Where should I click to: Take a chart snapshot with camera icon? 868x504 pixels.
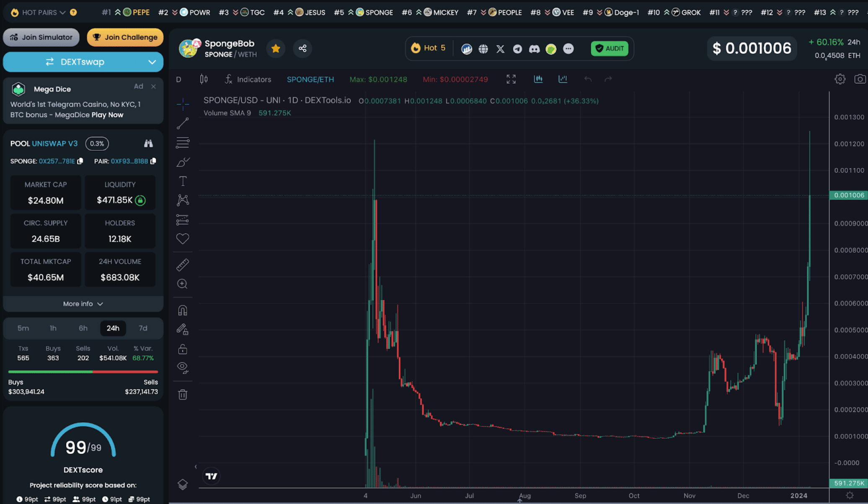[x=860, y=79]
